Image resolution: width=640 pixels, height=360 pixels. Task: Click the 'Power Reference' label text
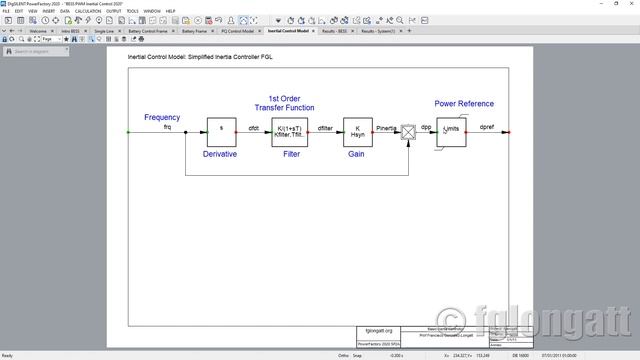(464, 104)
